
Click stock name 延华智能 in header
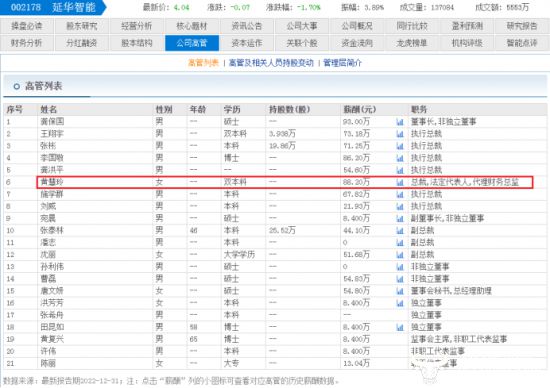tap(74, 7)
